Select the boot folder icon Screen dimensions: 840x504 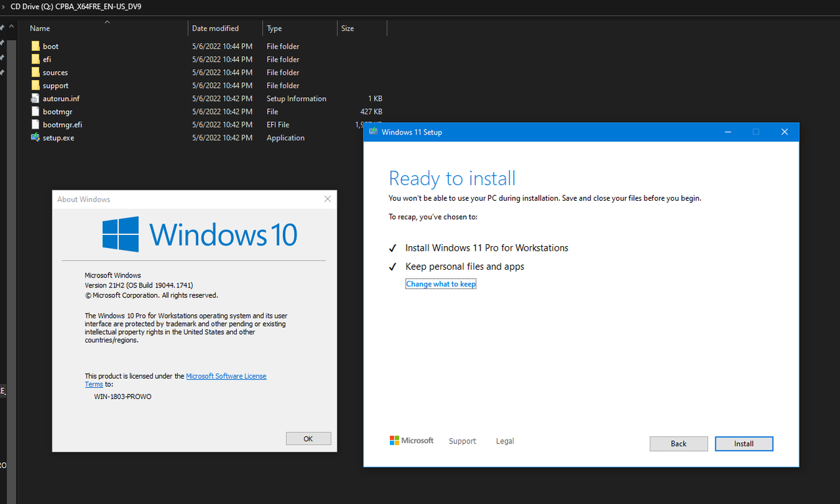pyautogui.click(x=35, y=46)
